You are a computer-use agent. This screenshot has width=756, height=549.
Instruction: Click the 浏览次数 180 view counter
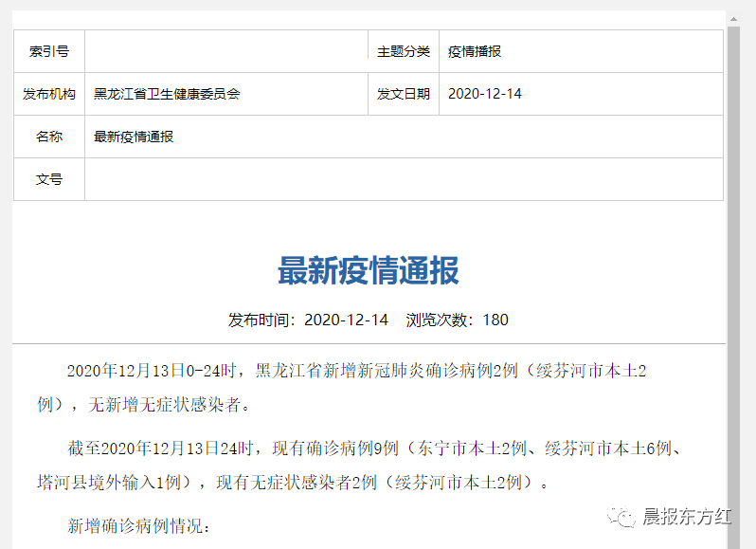click(458, 320)
